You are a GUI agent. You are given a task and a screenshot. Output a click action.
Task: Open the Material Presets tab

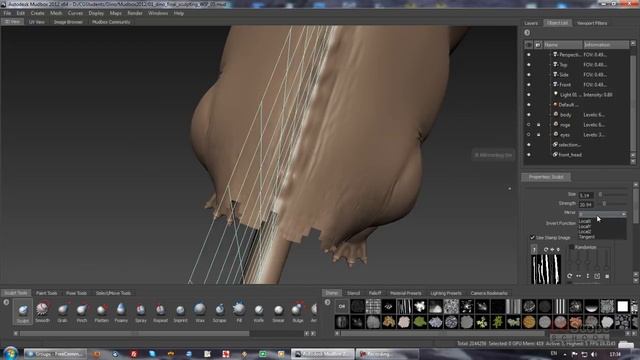point(405,293)
